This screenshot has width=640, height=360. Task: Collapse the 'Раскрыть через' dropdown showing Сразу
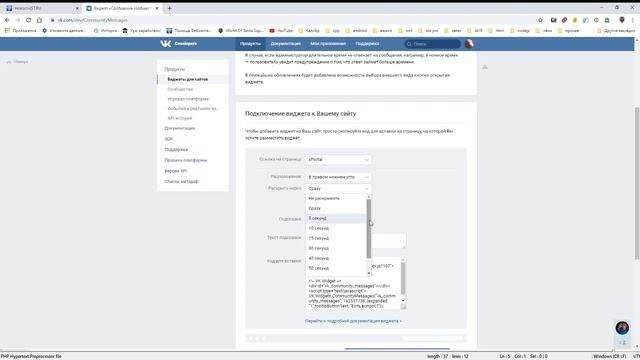pos(338,189)
